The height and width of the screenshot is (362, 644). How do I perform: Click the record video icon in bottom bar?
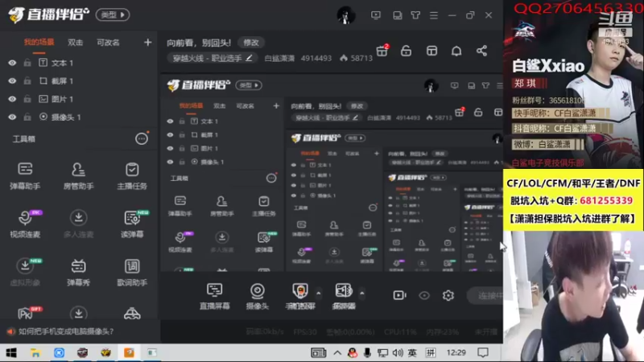(x=399, y=295)
